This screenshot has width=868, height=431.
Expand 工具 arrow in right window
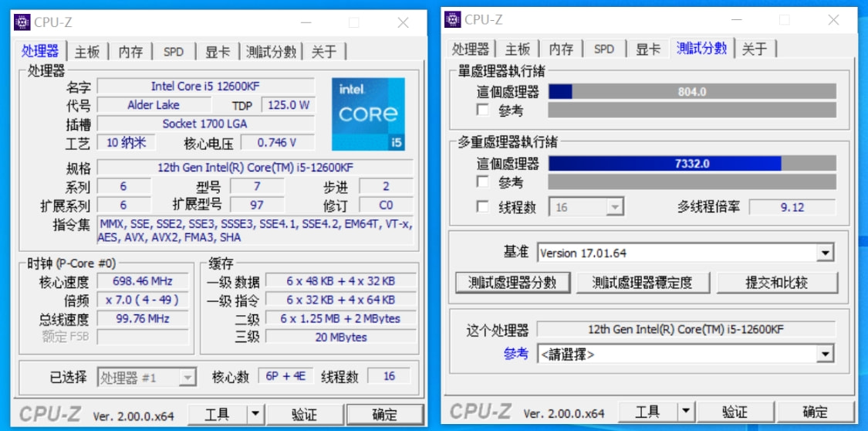(x=686, y=412)
